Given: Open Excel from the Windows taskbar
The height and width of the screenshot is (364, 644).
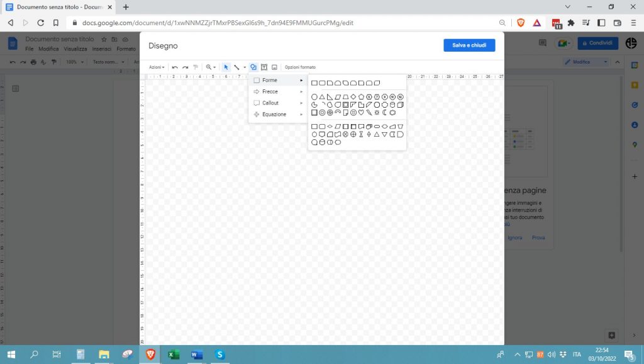Looking at the screenshot, I should tap(174, 355).
